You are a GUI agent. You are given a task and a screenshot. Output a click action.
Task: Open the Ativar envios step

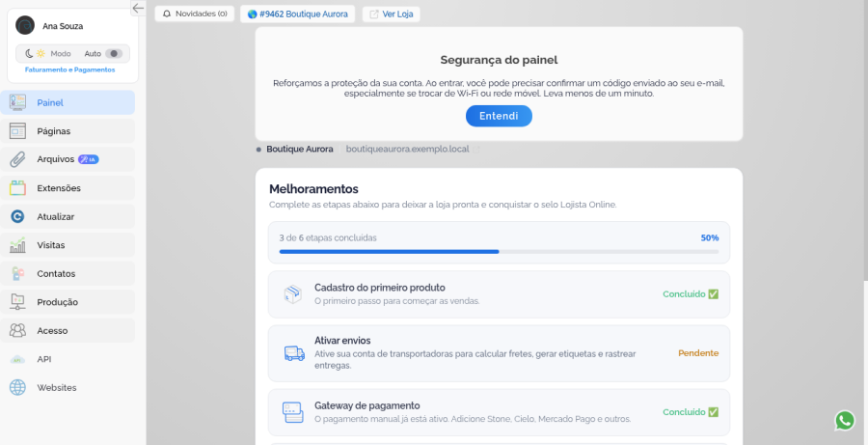(499, 353)
